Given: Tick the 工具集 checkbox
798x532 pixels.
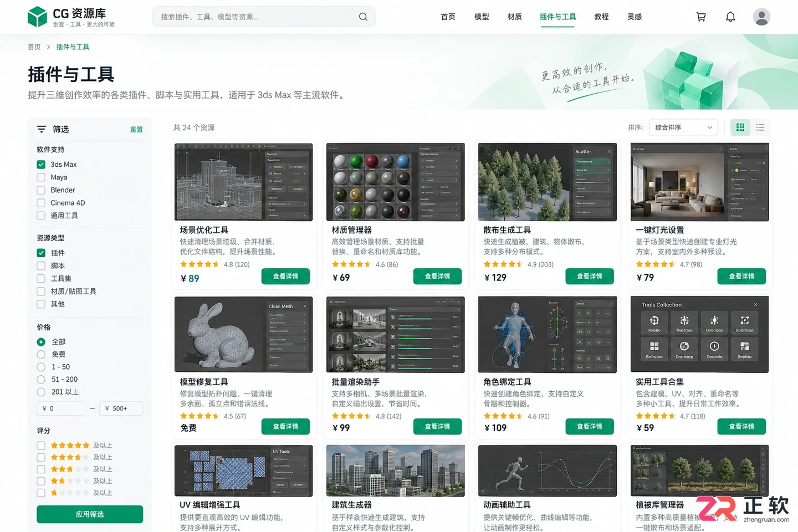Looking at the screenshot, I should point(41,278).
